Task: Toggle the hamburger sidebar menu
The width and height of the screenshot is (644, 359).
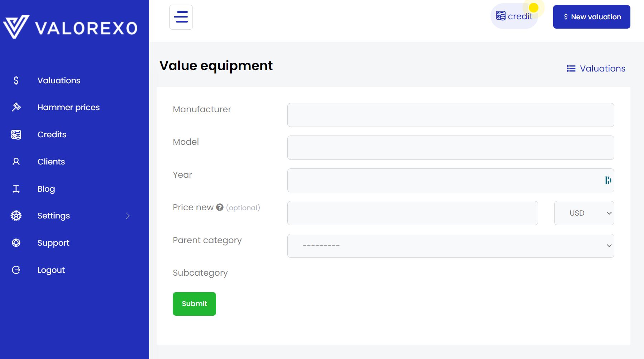Action: coord(181,17)
